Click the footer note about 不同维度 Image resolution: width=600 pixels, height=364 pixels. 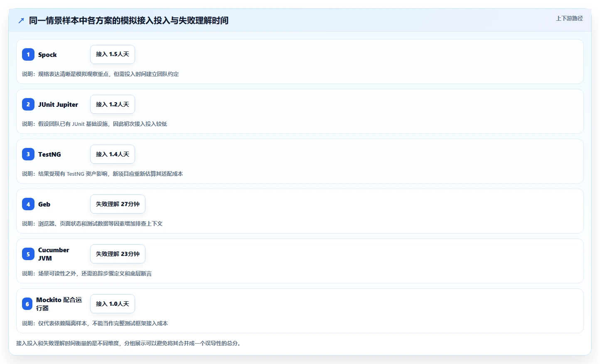pyautogui.click(x=129, y=343)
